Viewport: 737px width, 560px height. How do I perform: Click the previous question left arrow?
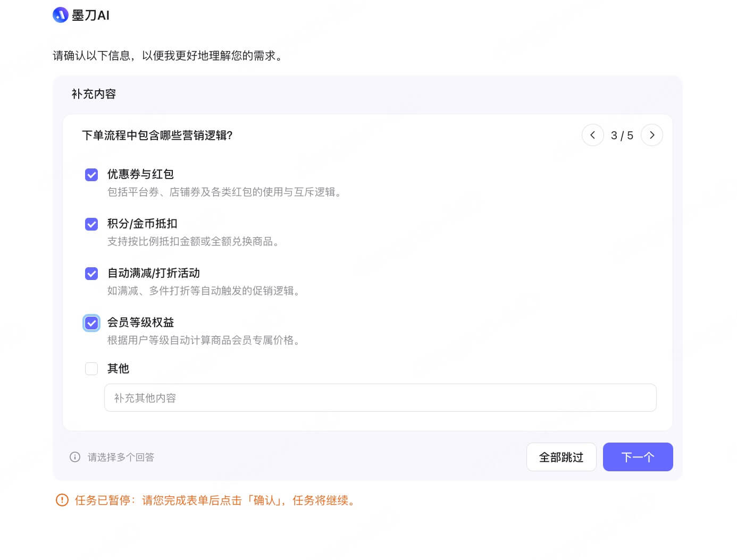[x=593, y=135]
